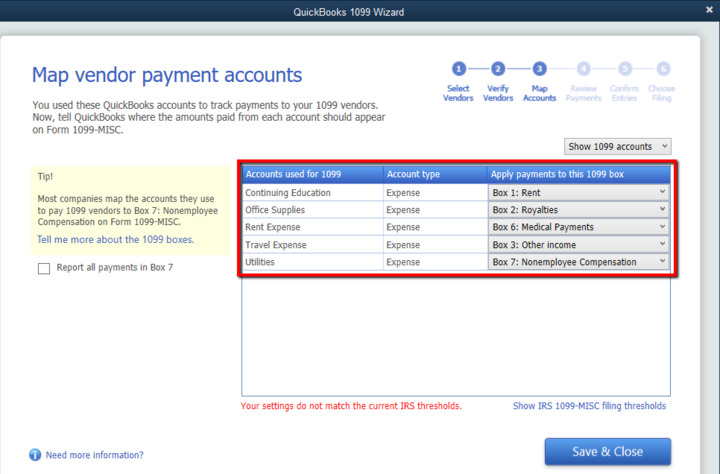Click the Map Accounts step label
Image resolution: width=720 pixels, height=474 pixels.
pyautogui.click(x=539, y=93)
